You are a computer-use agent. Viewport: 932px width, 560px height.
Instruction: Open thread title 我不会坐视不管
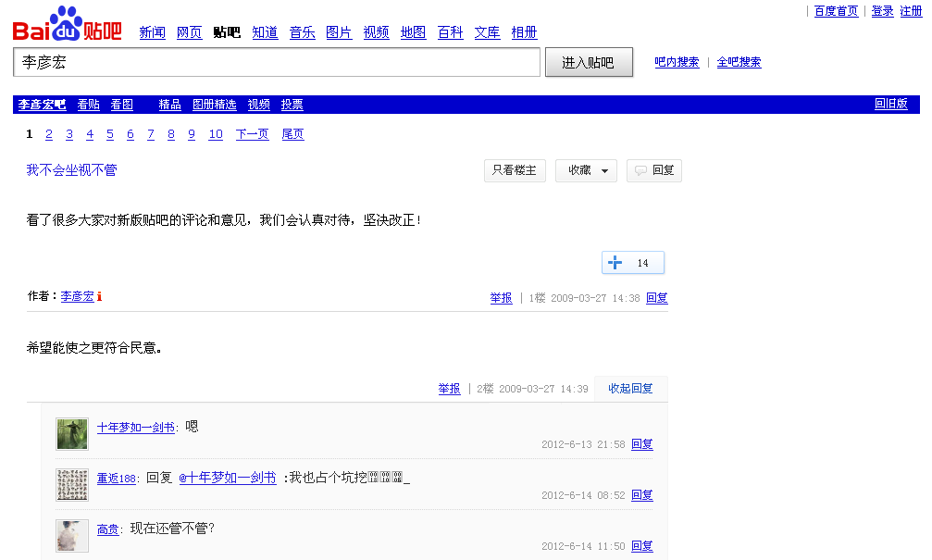point(72,170)
